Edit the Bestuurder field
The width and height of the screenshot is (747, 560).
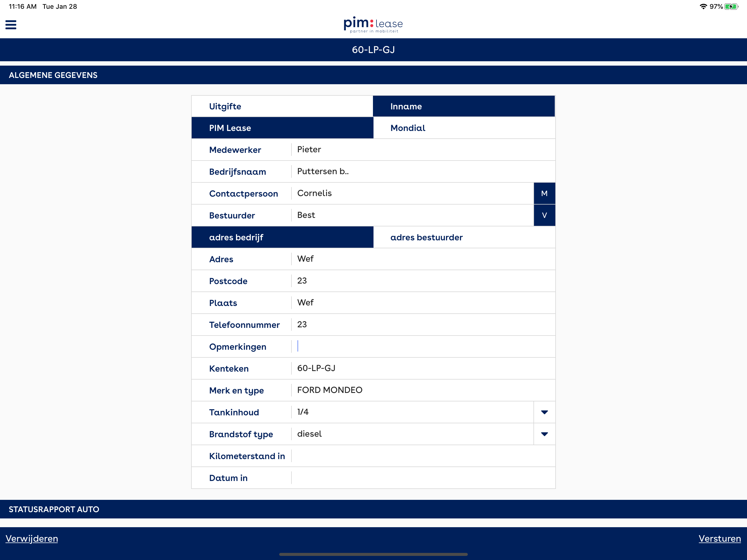point(412,215)
